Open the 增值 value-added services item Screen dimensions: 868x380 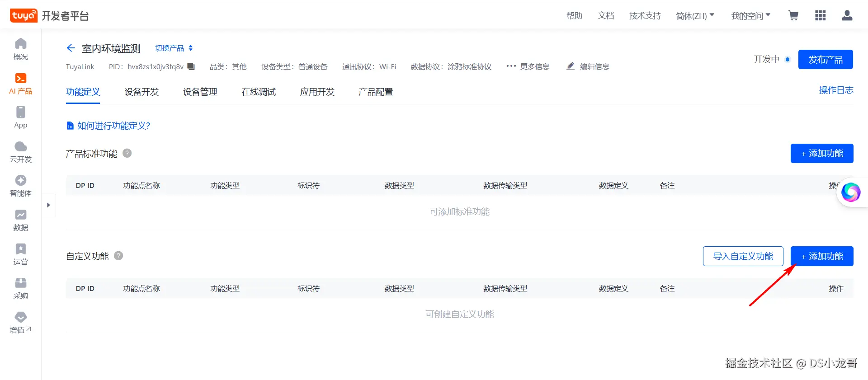point(21,323)
